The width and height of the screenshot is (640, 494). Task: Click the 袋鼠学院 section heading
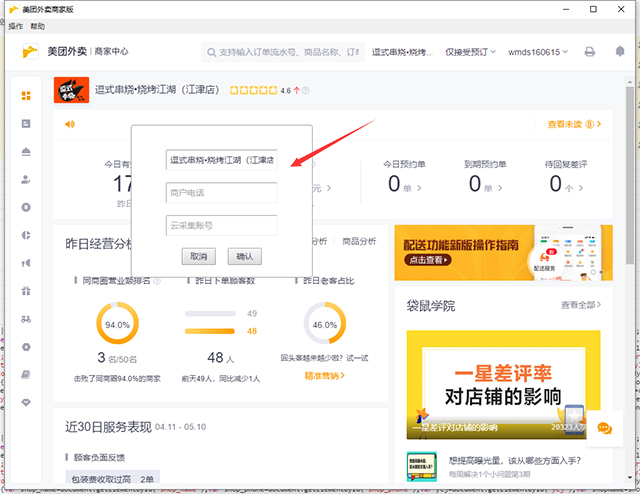coord(431,306)
